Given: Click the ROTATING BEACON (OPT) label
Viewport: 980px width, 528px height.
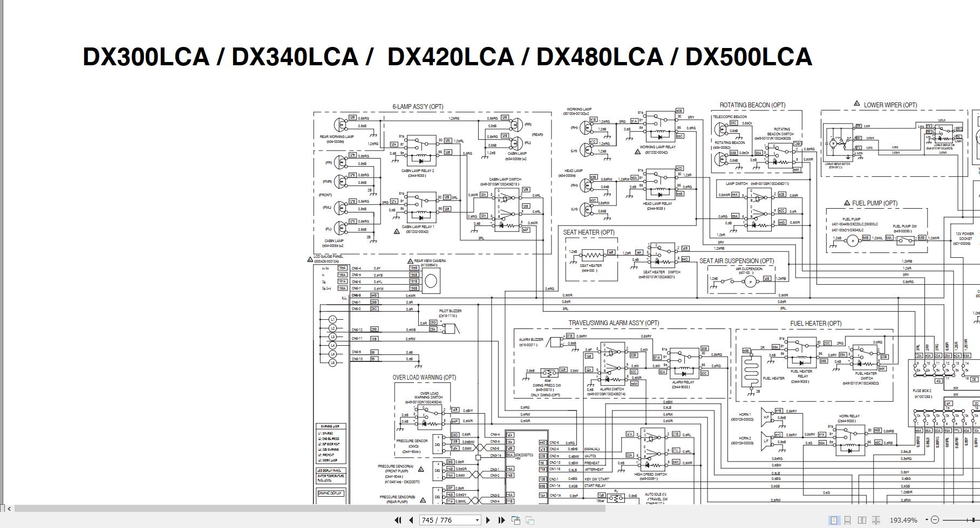Looking at the screenshot, I should (x=752, y=105).
